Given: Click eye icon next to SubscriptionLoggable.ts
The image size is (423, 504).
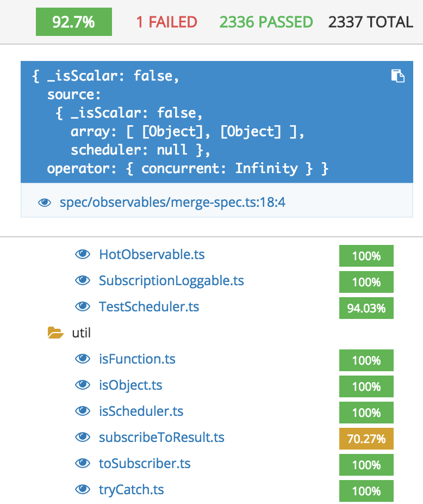Looking at the screenshot, I should [x=83, y=280].
